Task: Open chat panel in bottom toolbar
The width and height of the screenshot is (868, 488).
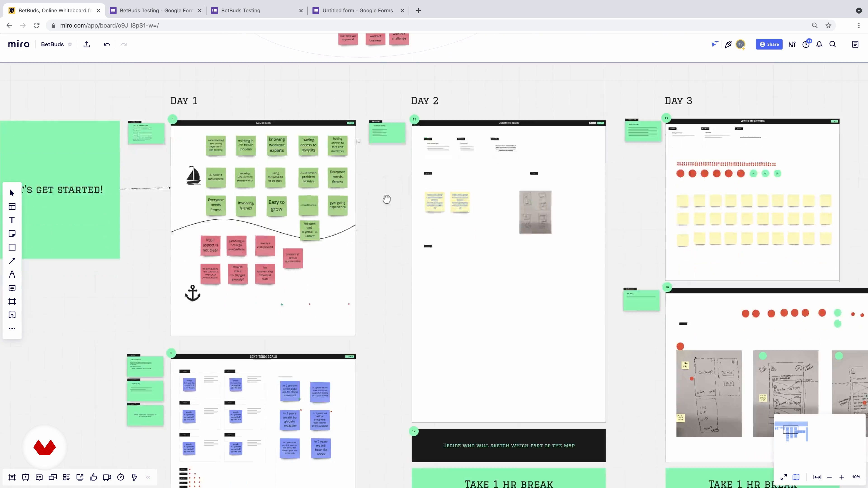Action: pyautogui.click(x=53, y=477)
